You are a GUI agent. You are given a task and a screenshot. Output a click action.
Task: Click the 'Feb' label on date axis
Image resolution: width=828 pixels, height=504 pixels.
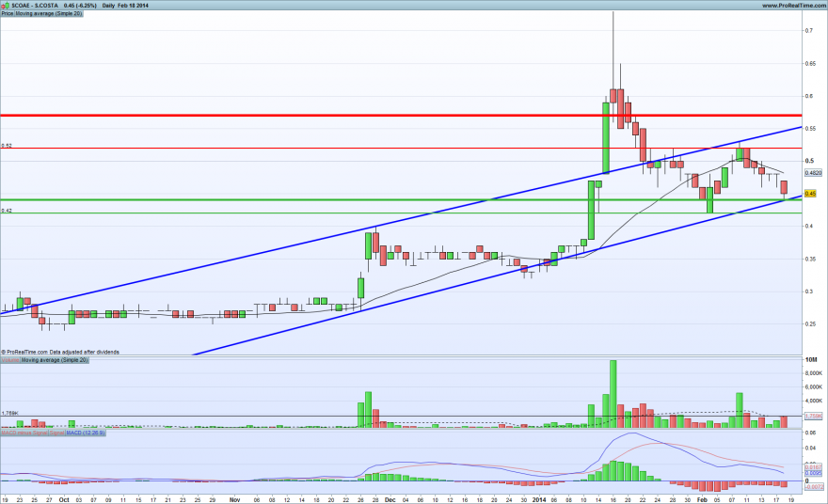(702, 499)
